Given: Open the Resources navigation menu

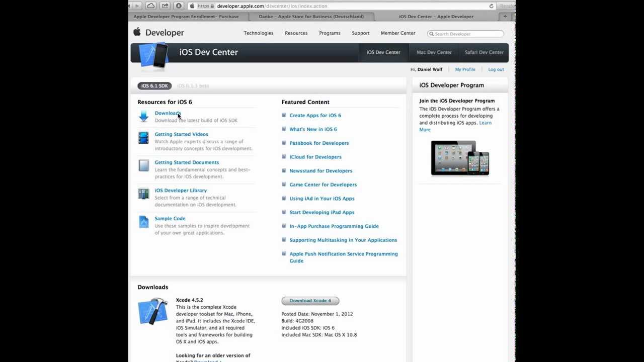Looking at the screenshot, I should (x=296, y=33).
